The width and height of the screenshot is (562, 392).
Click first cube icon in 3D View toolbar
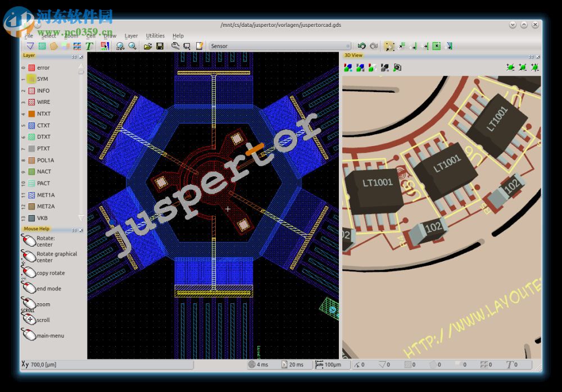pyautogui.click(x=348, y=67)
